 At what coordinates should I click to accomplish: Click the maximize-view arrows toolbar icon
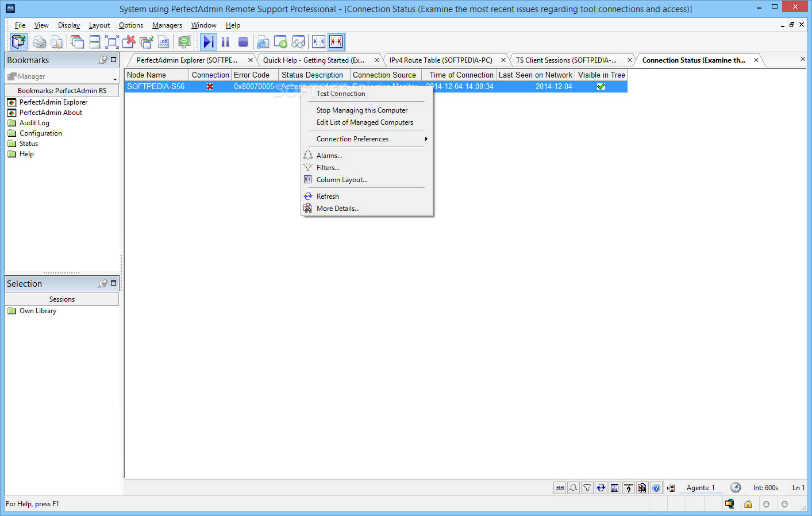pos(112,42)
